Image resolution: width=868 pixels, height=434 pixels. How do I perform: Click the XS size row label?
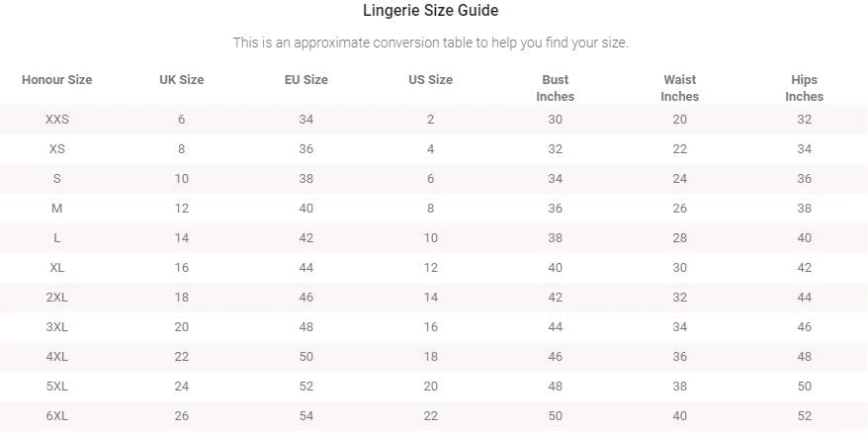(x=57, y=149)
